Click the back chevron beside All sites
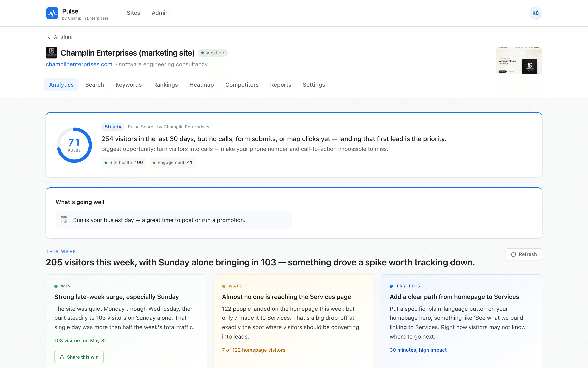Viewport: 588px width, 368px height. click(x=49, y=37)
